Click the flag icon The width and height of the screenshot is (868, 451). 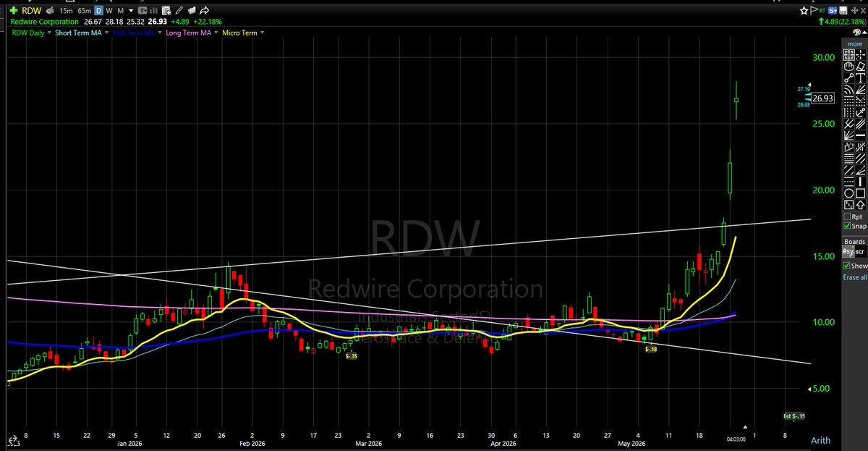(814, 11)
